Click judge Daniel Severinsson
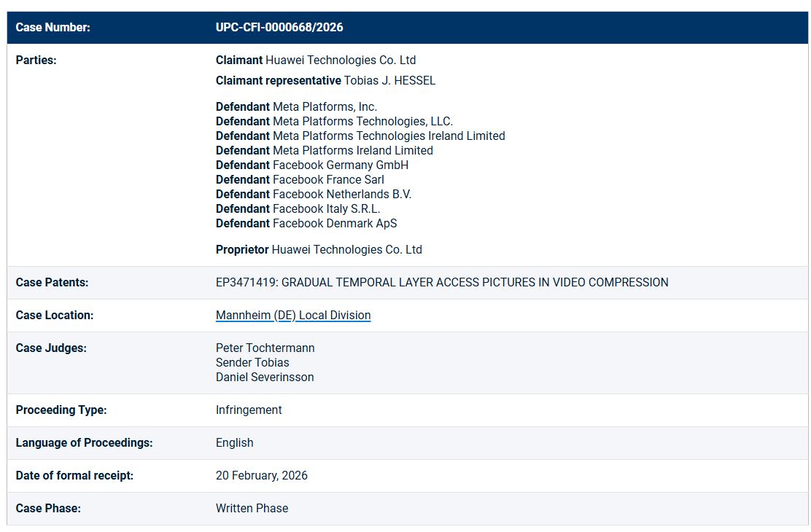Viewport: 811px width, 532px height. pos(265,378)
